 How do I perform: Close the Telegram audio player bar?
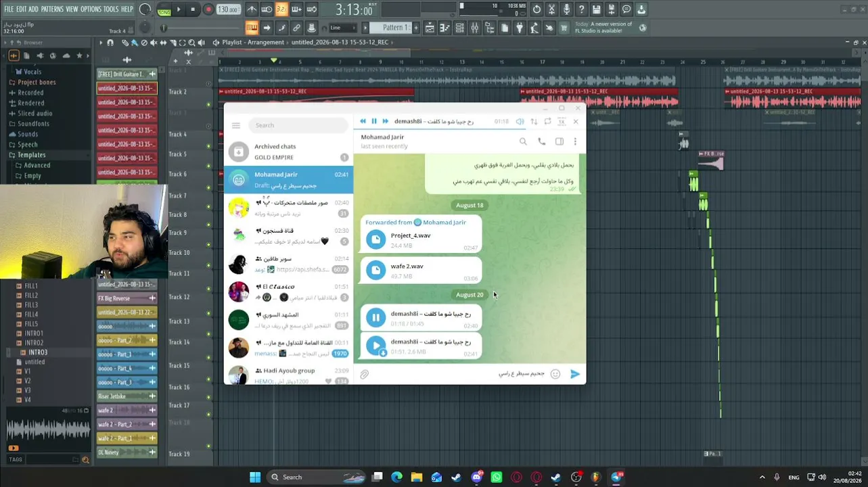point(576,121)
